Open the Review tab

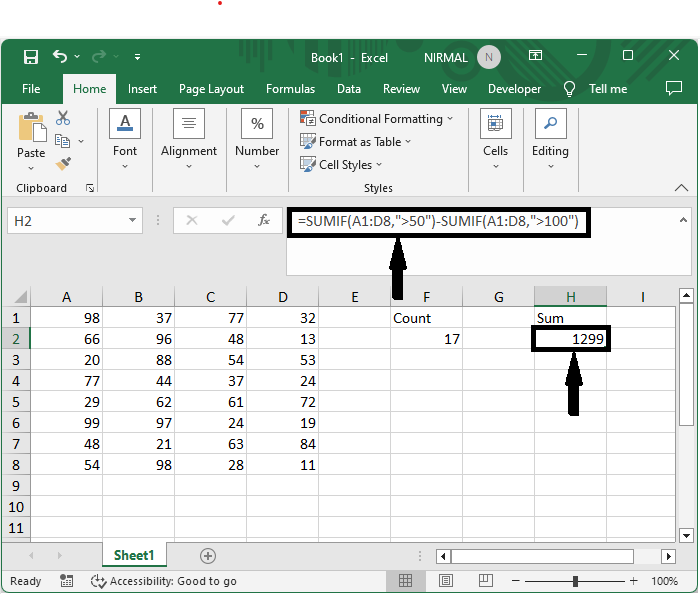click(401, 89)
